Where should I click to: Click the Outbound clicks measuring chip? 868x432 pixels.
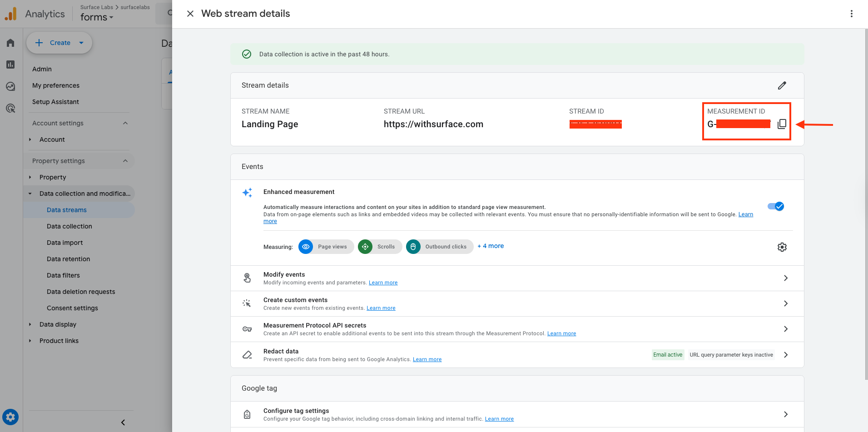(x=439, y=247)
